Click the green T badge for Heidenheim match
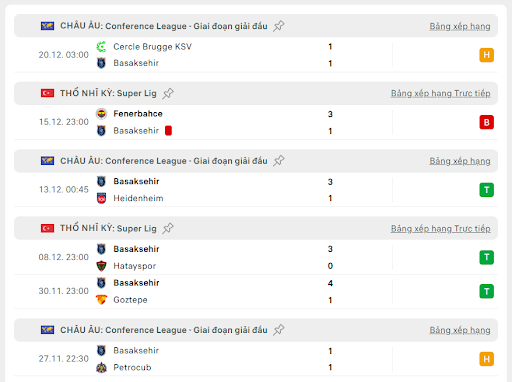 point(486,190)
